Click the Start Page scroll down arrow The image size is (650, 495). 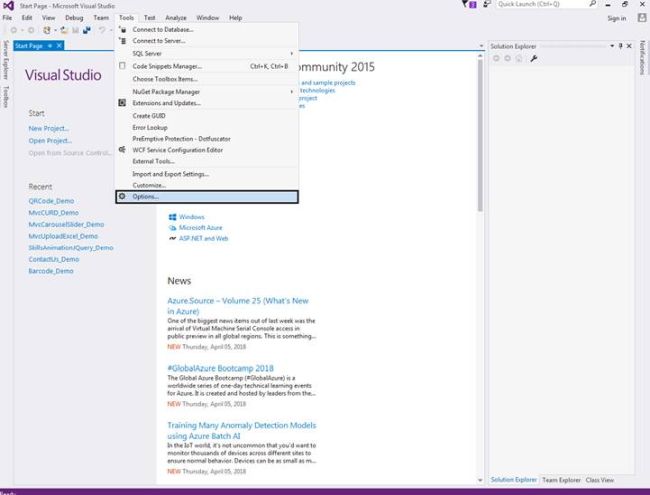click(x=480, y=480)
